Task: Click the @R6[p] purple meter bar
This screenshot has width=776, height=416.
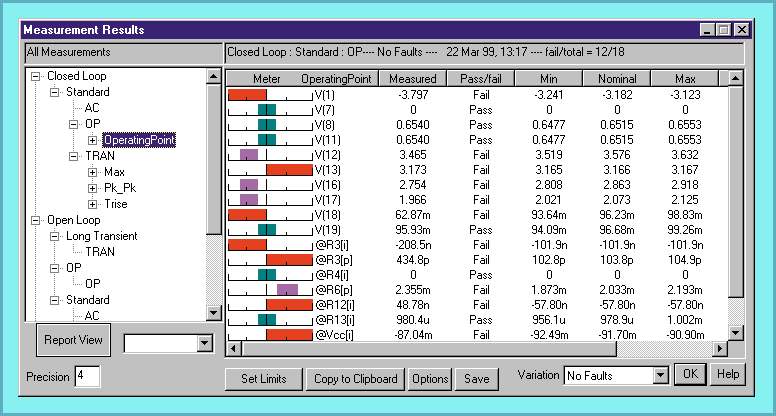Action: tap(287, 289)
